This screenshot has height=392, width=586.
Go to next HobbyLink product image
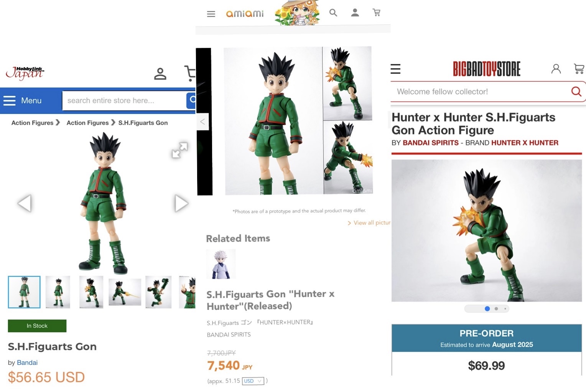click(181, 203)
